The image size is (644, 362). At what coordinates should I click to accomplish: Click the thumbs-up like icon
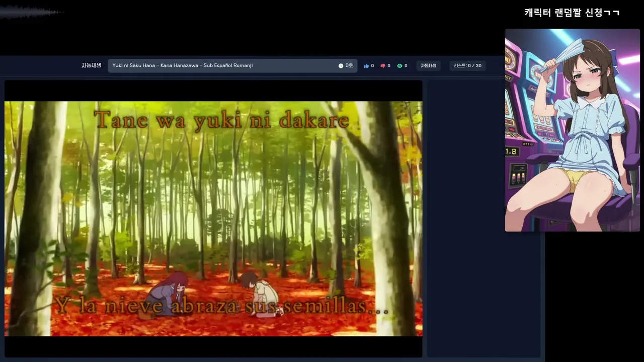366,66
